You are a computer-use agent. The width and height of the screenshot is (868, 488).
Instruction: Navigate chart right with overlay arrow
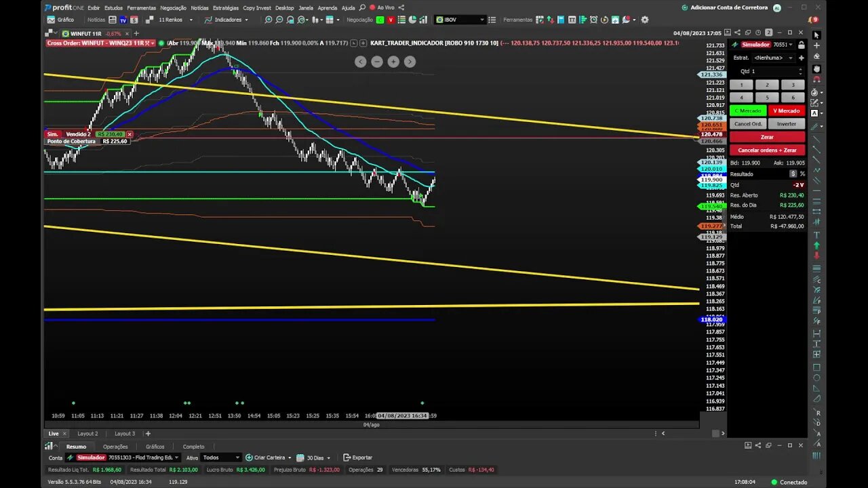(x=410, y=62)
